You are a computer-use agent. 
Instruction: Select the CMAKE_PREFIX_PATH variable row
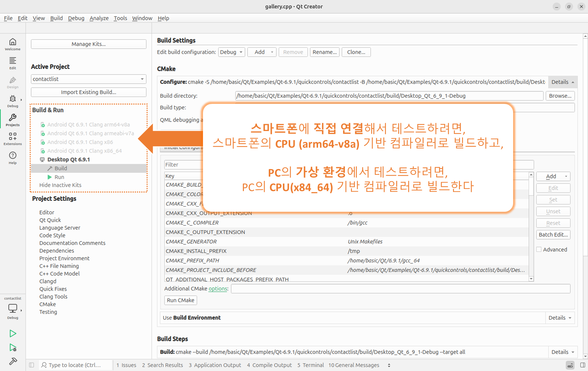[346, 261]
